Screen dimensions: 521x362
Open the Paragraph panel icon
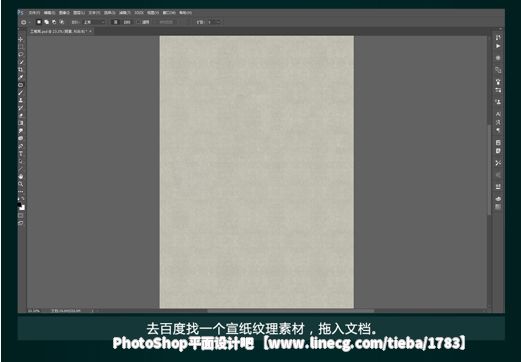tap(498, 130)
